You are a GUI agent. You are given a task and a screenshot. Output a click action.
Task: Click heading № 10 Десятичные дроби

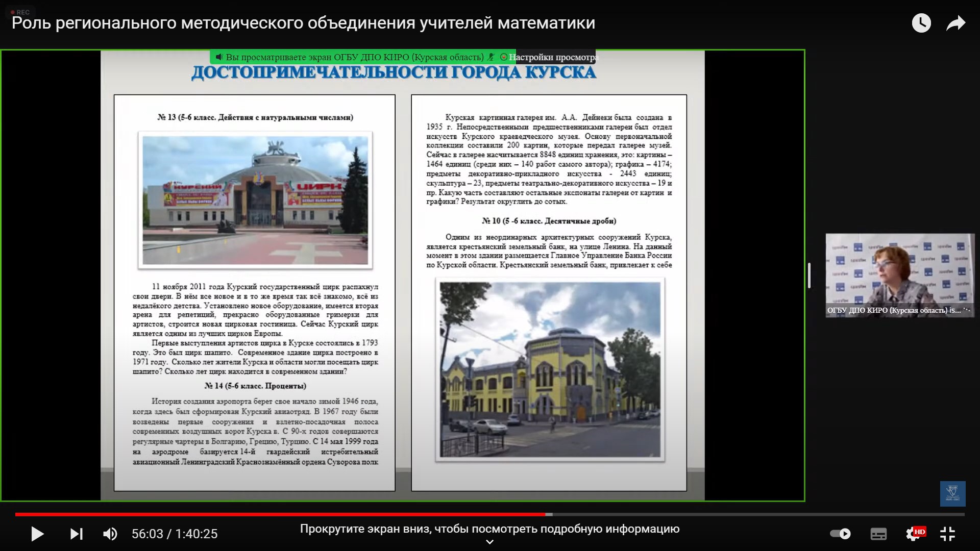549,221
